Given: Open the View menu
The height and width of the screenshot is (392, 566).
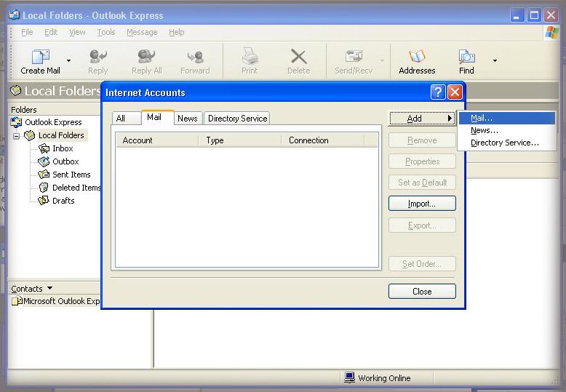Looking at the screenshot, I should click(x=77, y=33).
